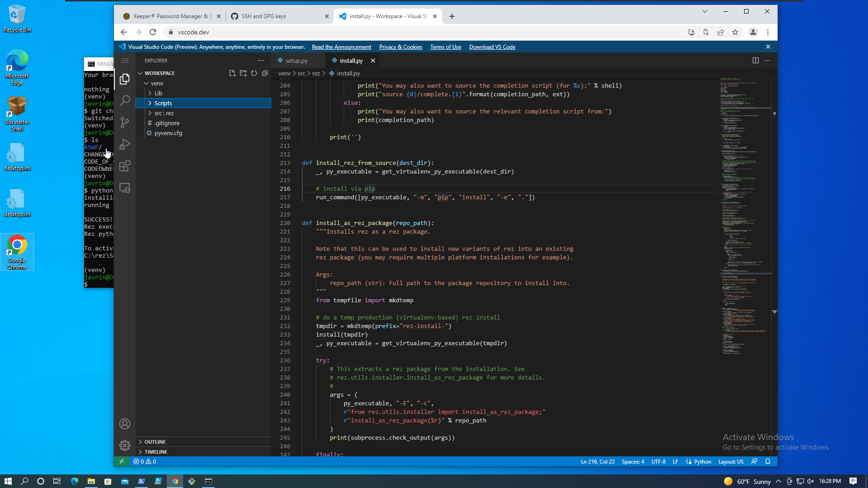Click the Read the Announcement link
The image size is (868, 488).
(341, 47)
